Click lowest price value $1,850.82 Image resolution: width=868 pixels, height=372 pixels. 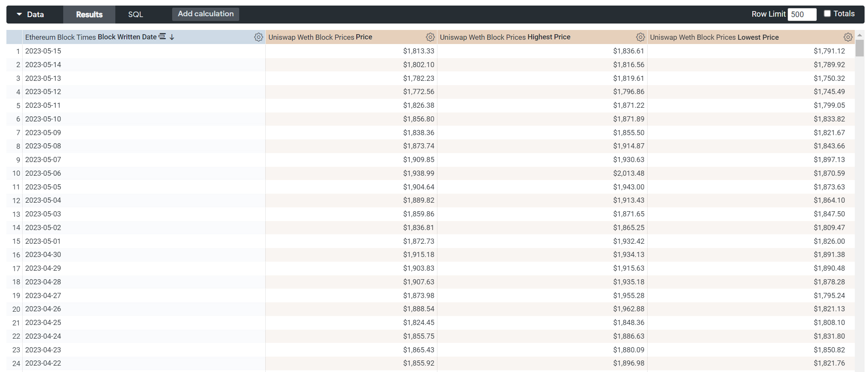[829, 350]
